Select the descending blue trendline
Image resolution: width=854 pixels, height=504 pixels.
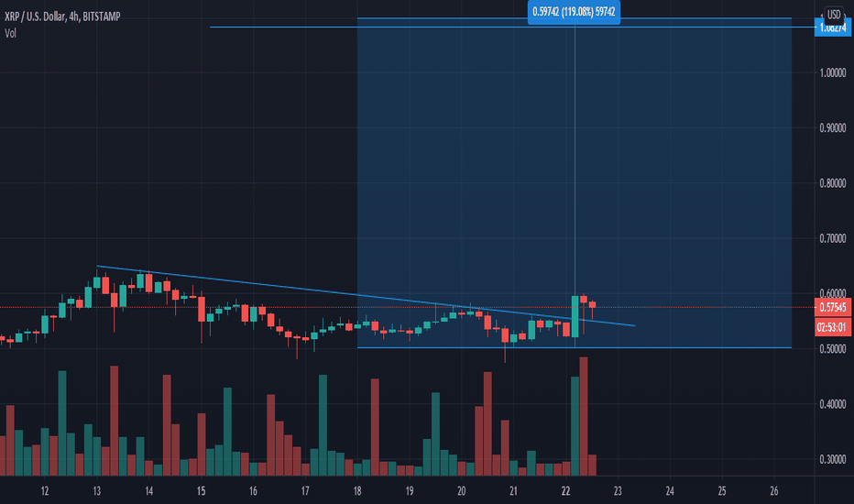(366, 296)
